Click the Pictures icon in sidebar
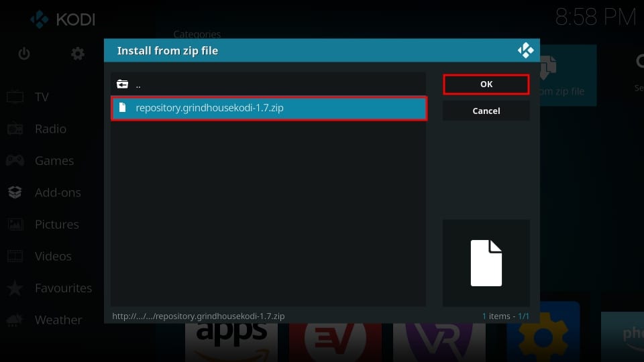644x362 pixels. pos(15,224)
